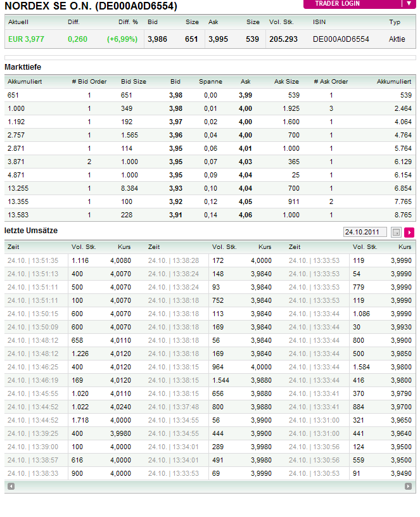Screen dimensions: 420x517
Task: Click the Markttiefe section heading
Action: (x=23, y=67)
